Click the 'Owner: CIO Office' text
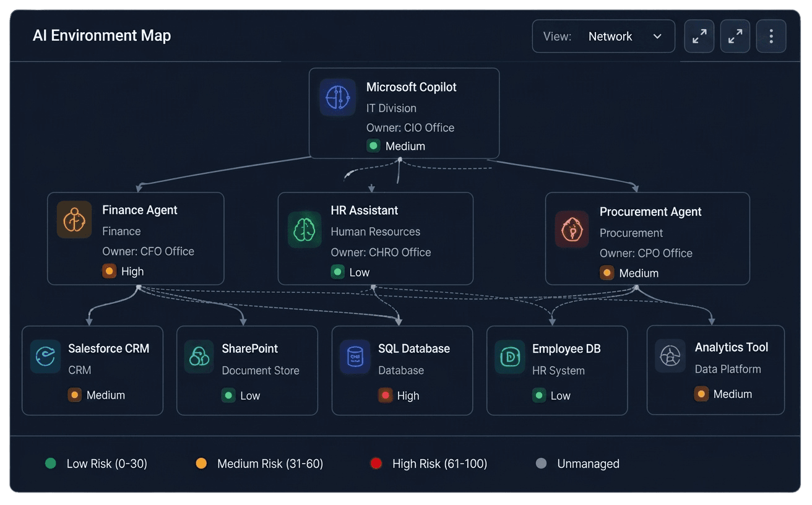Image resolution: width=812 pixels, height=505 pixels. (410, 127)
